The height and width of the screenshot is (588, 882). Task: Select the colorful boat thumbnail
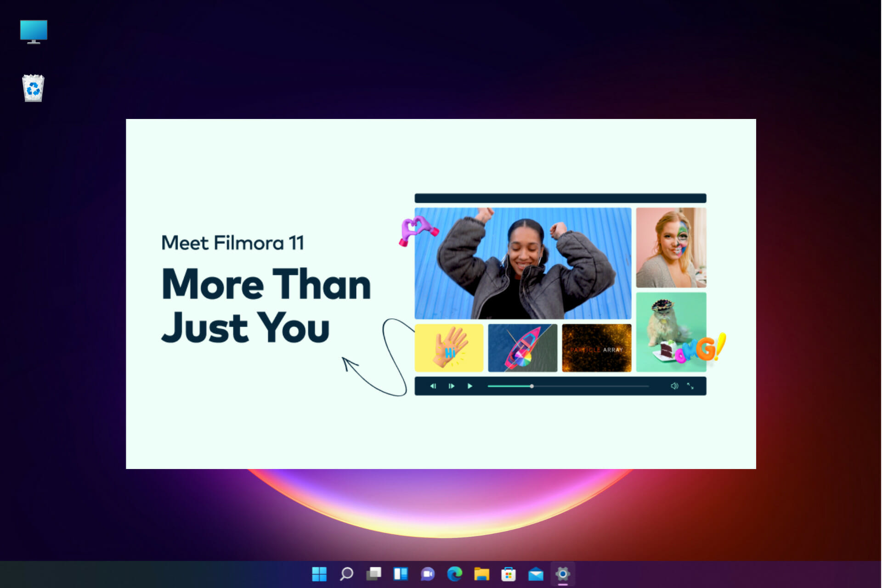coord(522,348)
